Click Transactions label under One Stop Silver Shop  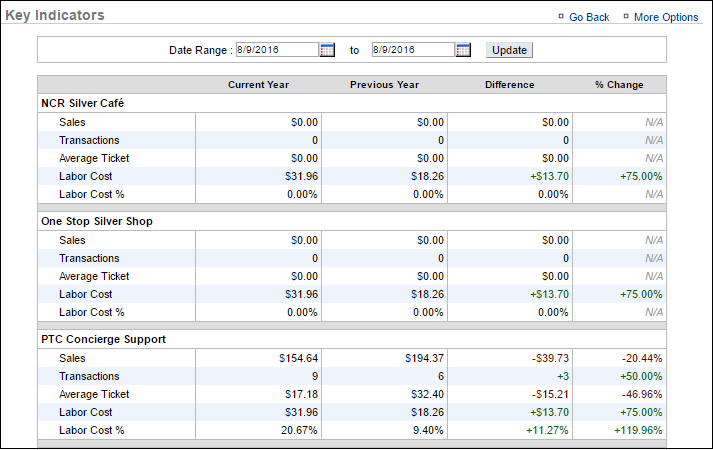89,258
